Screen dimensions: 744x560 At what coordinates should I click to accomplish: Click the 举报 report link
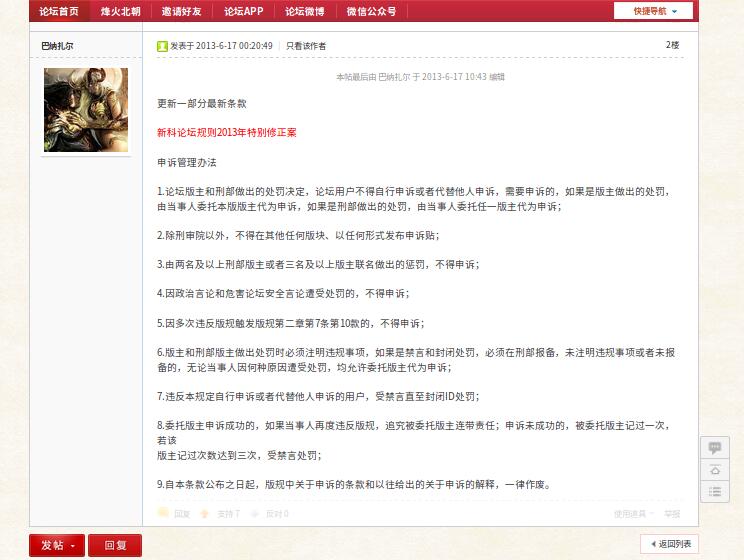[672, 514]
